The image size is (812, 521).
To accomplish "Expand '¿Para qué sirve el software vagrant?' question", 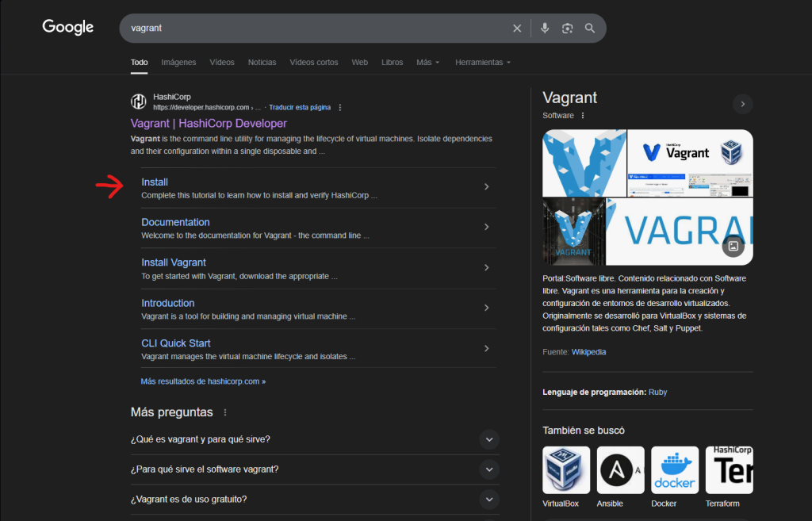I will coord(489,469).
